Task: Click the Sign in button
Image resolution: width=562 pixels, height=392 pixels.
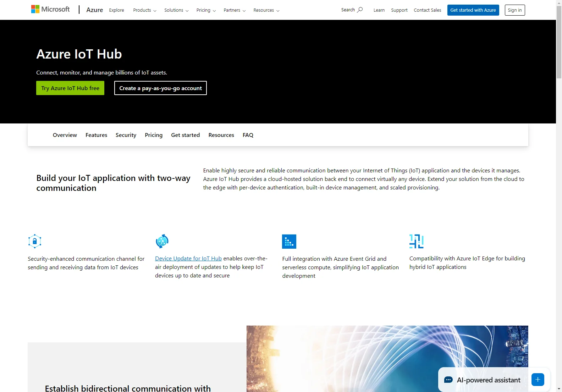Action: point(515,10)
